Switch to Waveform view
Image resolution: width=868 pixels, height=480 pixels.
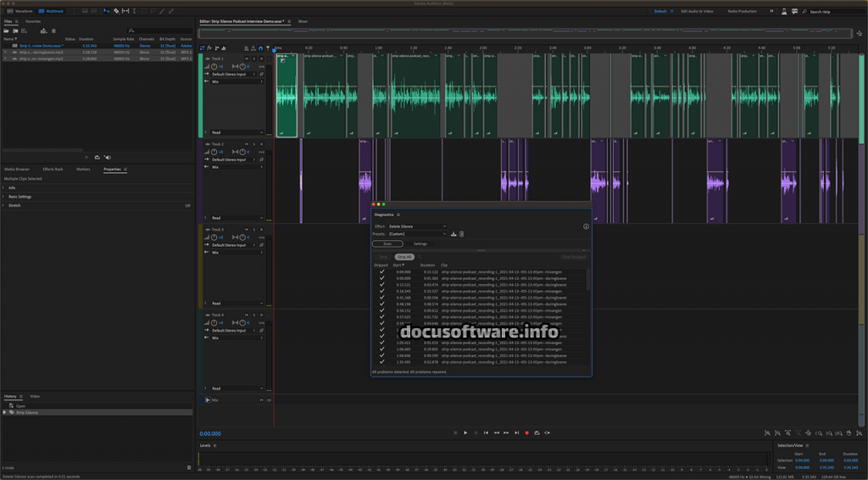19,11
